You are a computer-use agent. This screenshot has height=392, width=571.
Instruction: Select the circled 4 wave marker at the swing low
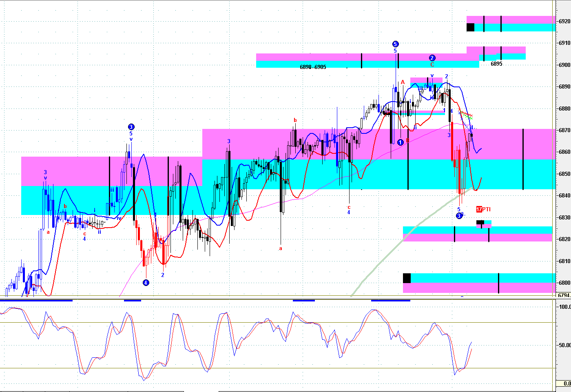(146, 282)
